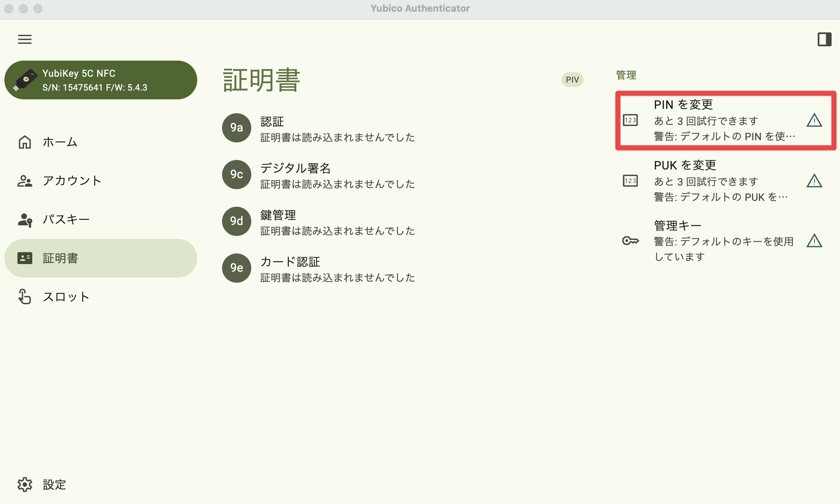Click the YubiKey device image icon

click(x=25, y=80)
